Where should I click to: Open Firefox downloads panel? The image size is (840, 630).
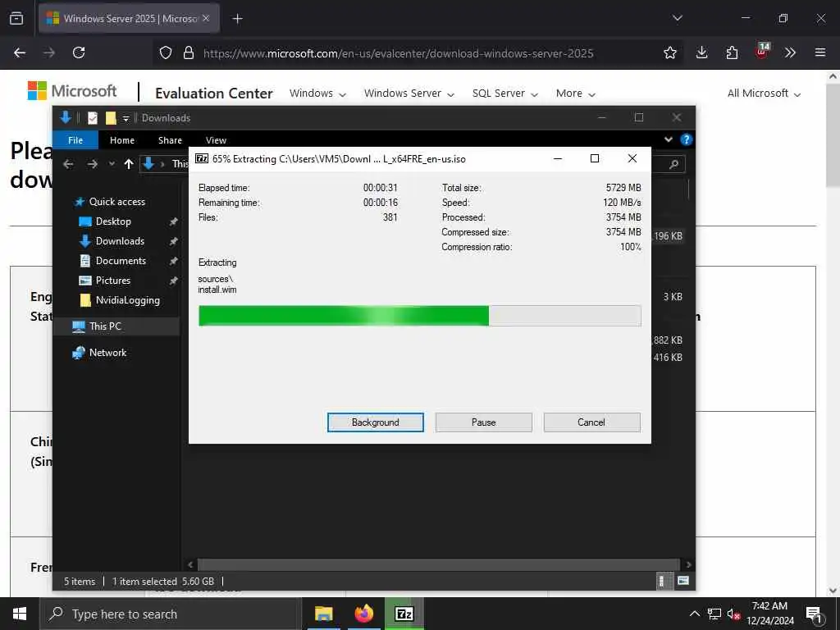(702, 52)
